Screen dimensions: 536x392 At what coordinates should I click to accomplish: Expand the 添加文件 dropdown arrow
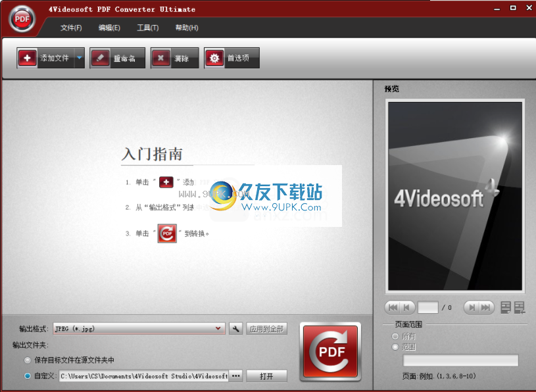(x=80, y=58)
